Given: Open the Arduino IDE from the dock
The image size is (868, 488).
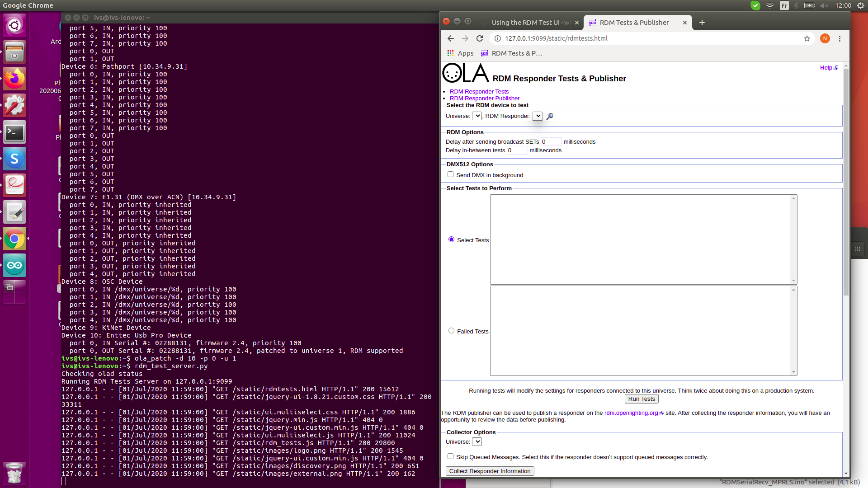Looking at the screenshot, I should pyautogui.click(x=14, y=265).
